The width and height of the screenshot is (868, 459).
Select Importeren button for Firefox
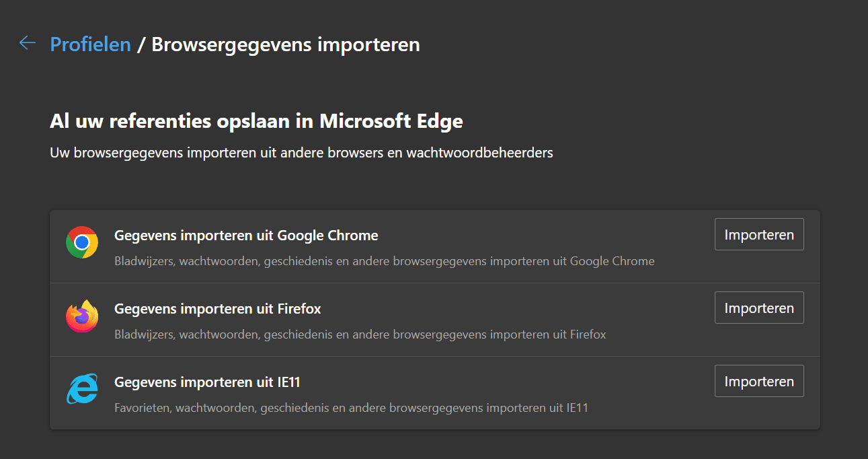point(759,308)
